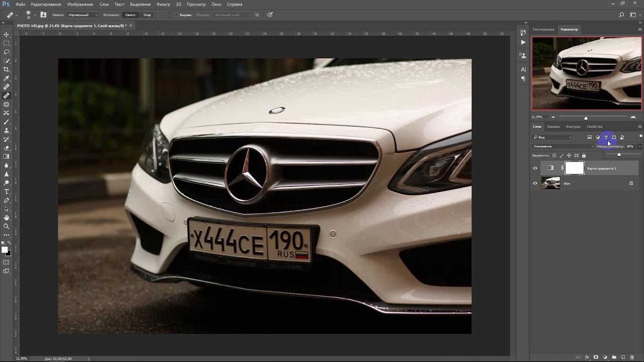
Task: Expand the layer filter Вид dropdown
Action: pyautogui.click(x=552, y=137)
